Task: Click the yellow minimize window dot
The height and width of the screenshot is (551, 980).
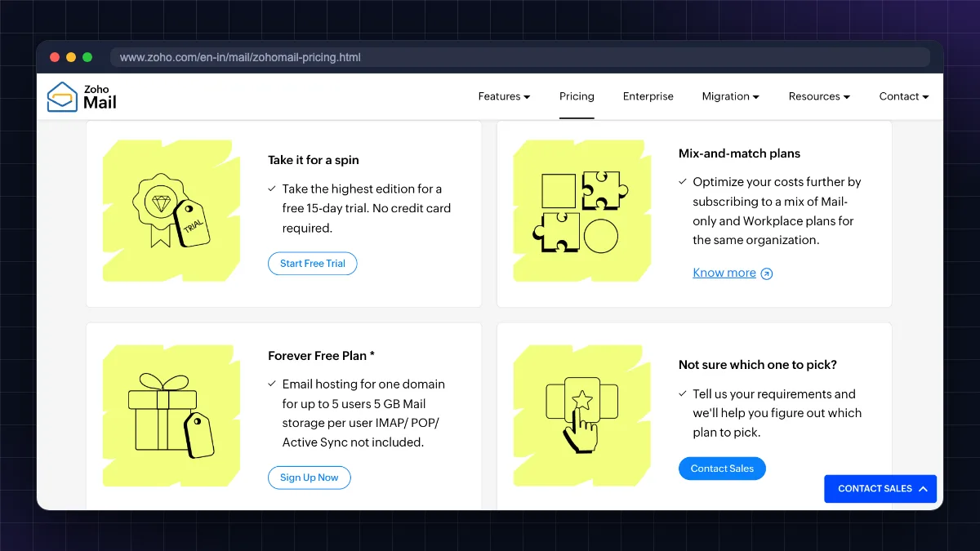Action: pos(71,57)
